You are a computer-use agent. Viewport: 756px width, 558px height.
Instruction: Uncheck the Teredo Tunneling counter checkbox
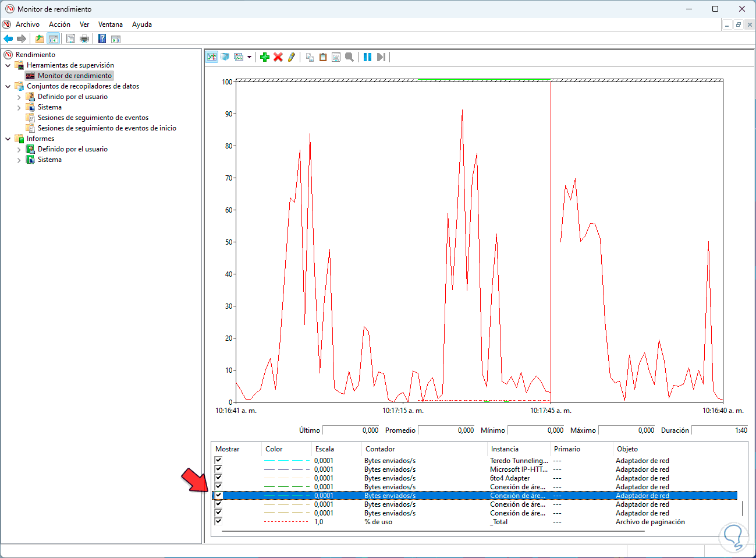[219, 461]
